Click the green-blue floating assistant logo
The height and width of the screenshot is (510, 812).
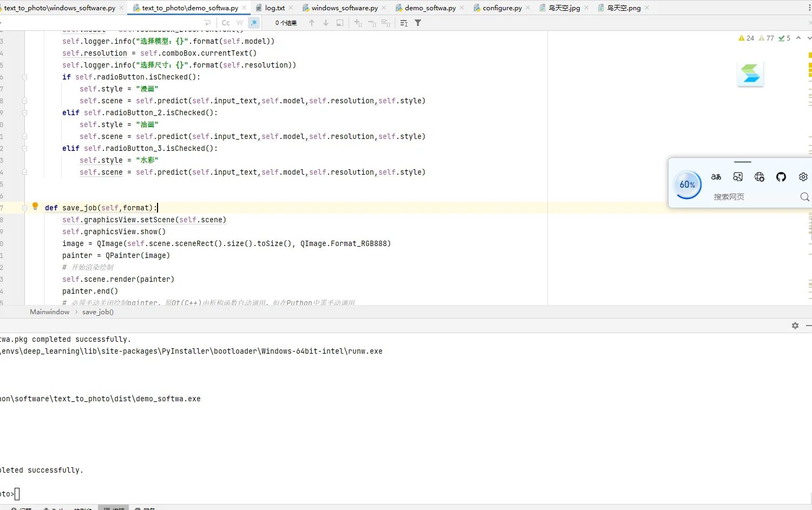750,74
